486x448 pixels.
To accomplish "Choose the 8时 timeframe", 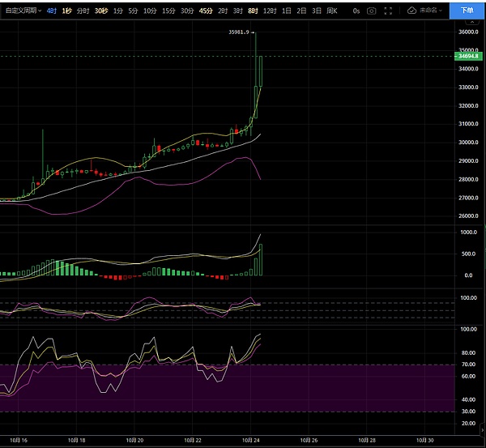I will pyautogui.click(x=253, y=11).
